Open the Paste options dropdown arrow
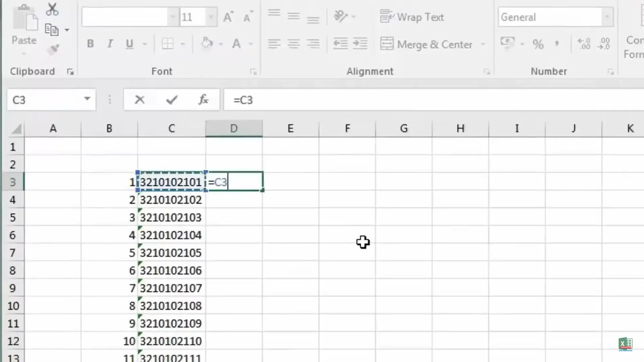Viewport: 644px width, 362px height. [24, 54]
